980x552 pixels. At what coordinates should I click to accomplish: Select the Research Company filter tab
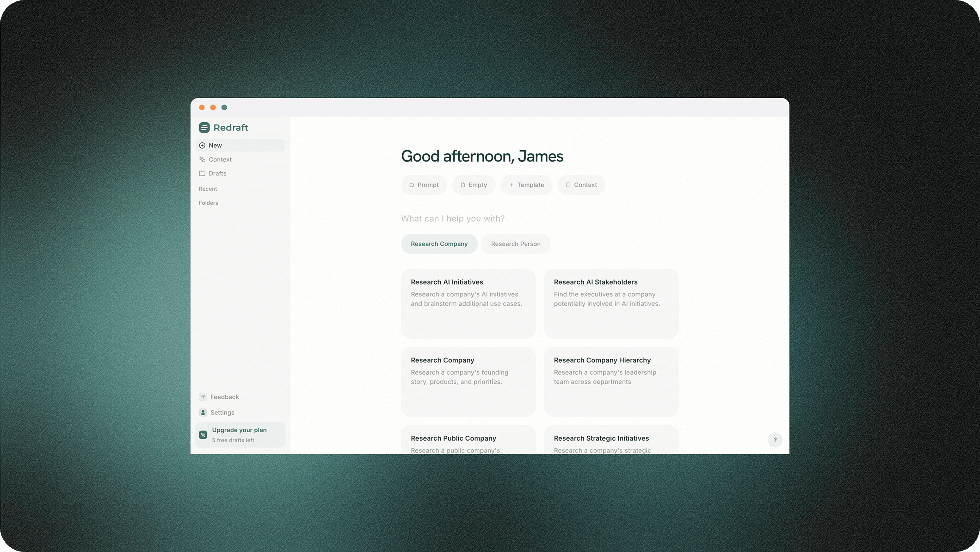[x=439, y=244]
